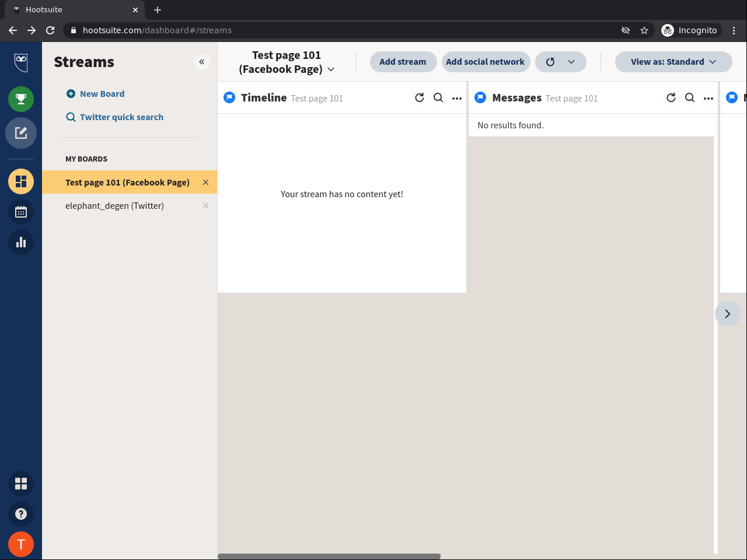The height and width of the screenshot is (560, 747).
Task: Click the site padlock security icon
Action: (74, 30)
